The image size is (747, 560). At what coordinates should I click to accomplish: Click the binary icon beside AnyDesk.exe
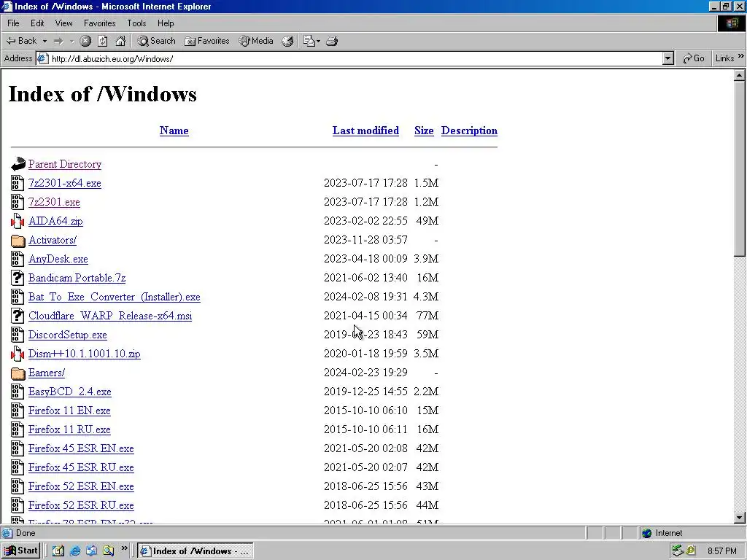click(18, 259)
